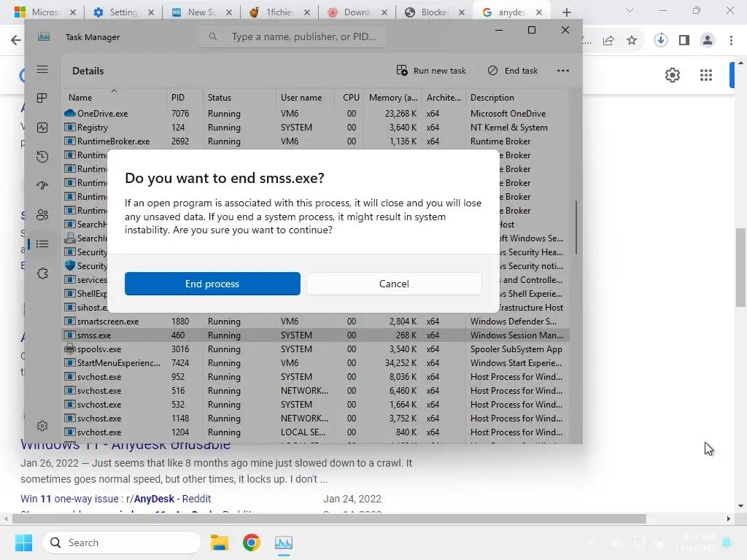Select the smss.exe process row
The image size is (747, 560).
click(315, 335)
